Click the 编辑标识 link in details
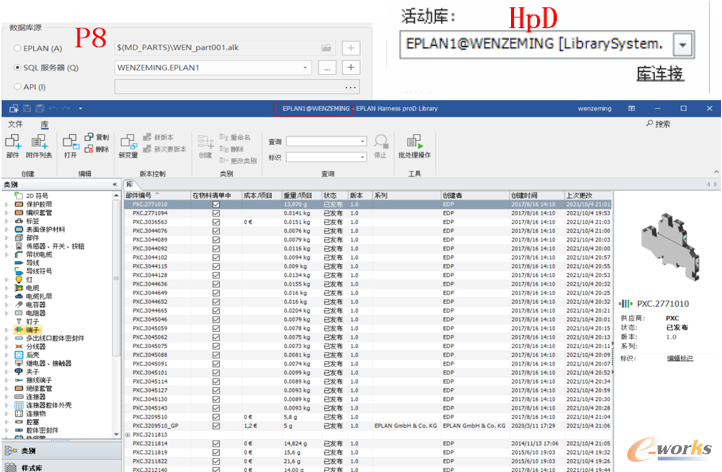 click(680, 358)
